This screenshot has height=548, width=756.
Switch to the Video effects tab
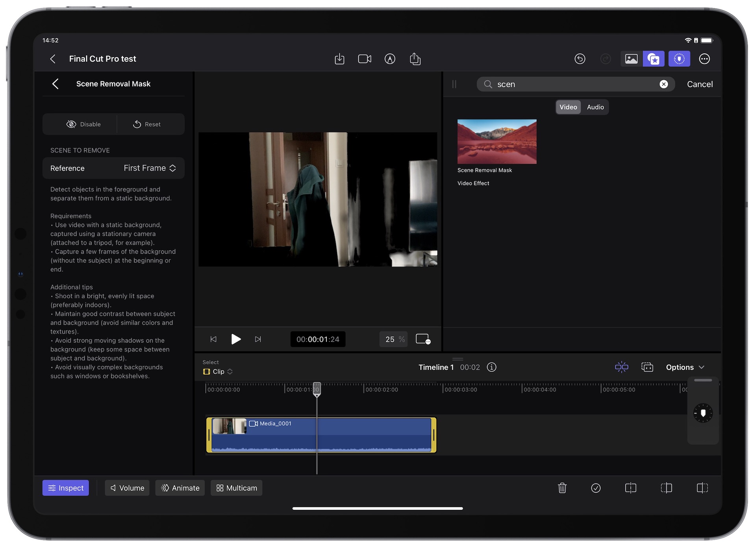click(x=568, y=107)
